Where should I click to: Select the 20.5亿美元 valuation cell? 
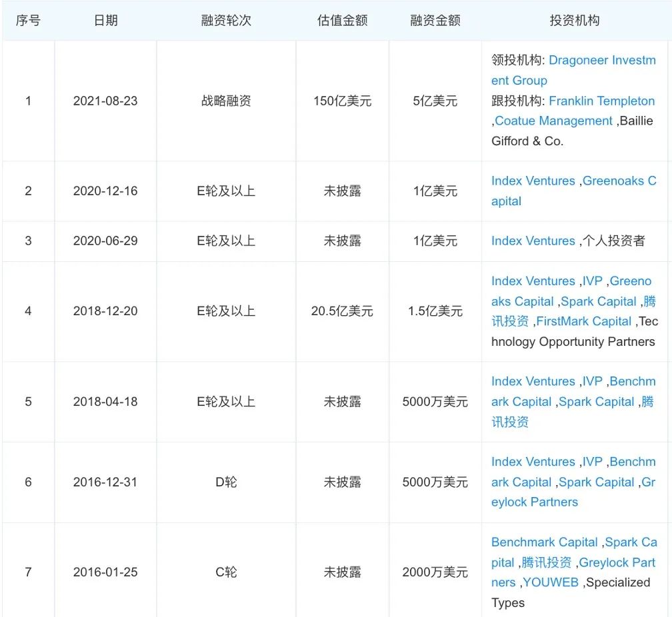[343, 311]
